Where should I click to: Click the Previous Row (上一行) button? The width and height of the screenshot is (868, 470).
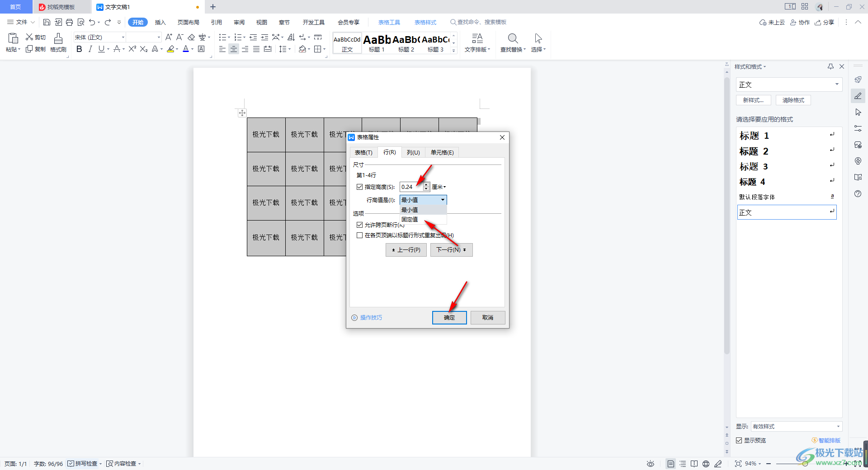tap(406, 250)
